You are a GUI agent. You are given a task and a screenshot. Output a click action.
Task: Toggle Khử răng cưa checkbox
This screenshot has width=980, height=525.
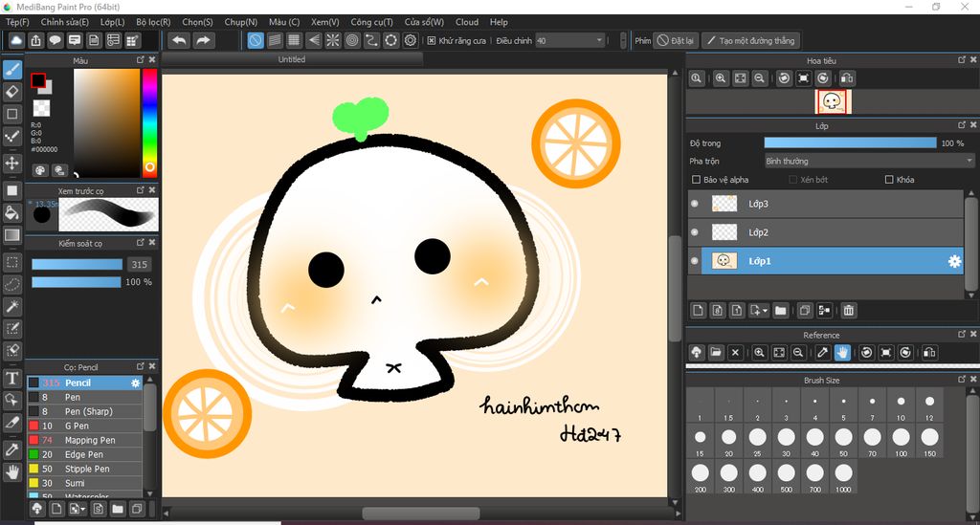pyautogui.click(x=432, y=40)
